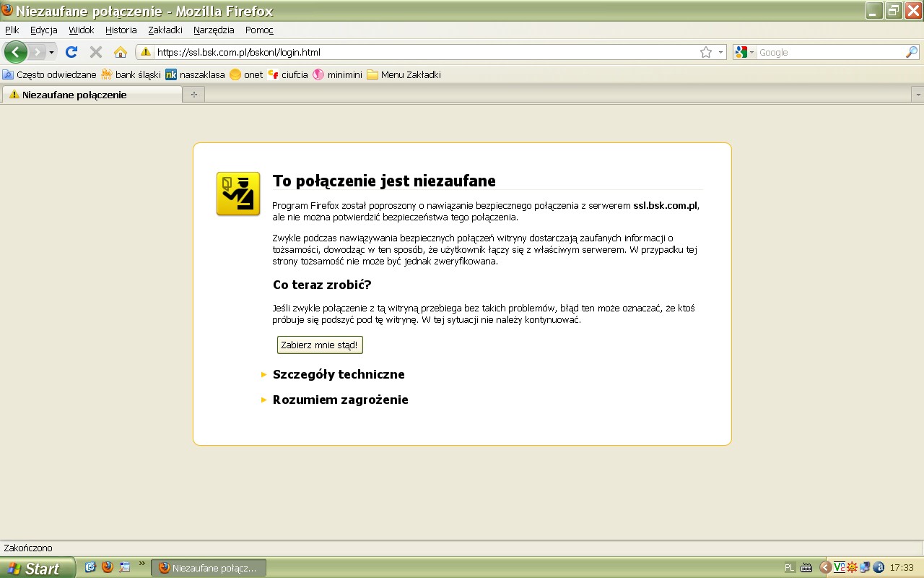The image size is (924, 578).
Task: Click the Stop loading X icon
Action: click(95, 52)
